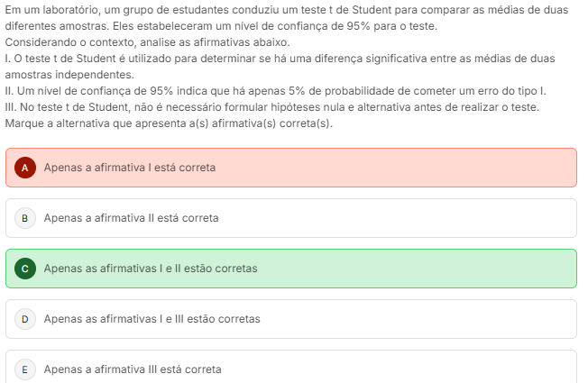
Task: Choose answer 'Apenas a afirmativa I está correta'
Action: point(129,168)
